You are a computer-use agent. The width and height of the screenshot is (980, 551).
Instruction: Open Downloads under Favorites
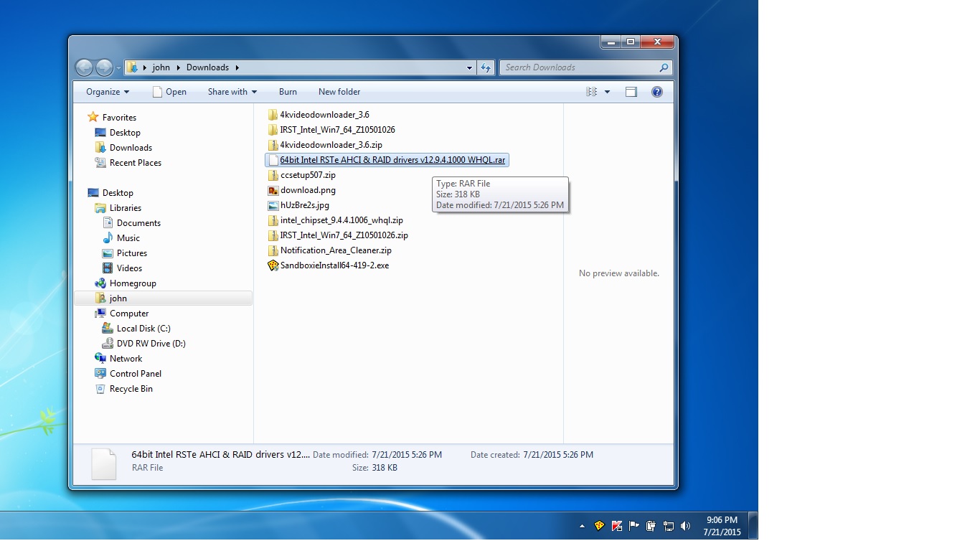pos(131,148)
